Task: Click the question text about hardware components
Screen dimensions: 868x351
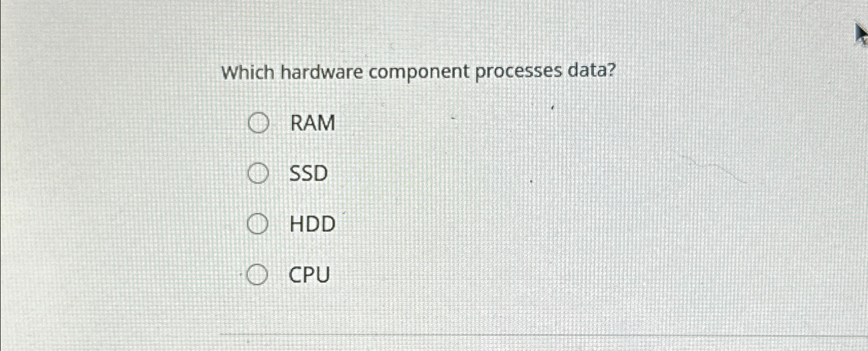Action: [417, 72]
